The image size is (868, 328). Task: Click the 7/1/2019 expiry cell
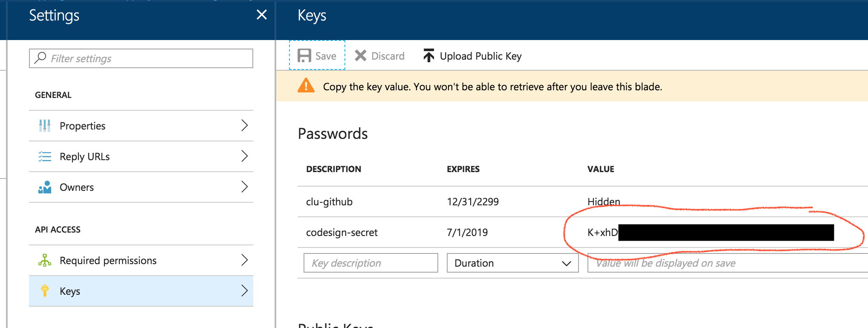[467, 232]
